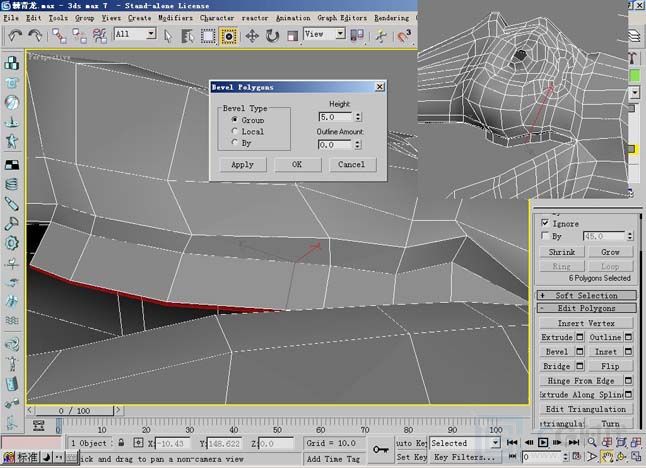The width and height of the screenshot is (646, 468).
Task: Click the Insert Vertex button
Action: tap(586, 323)
